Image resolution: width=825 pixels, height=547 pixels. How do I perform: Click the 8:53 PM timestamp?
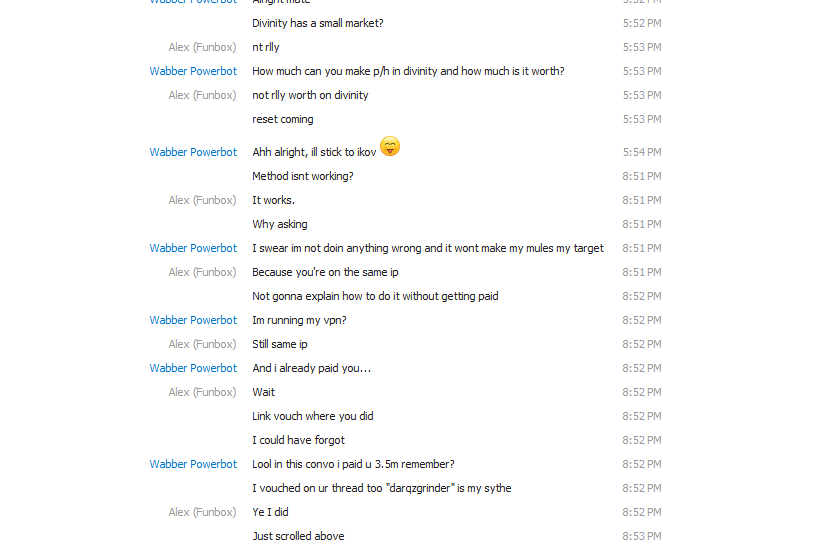tap(642, 536)
